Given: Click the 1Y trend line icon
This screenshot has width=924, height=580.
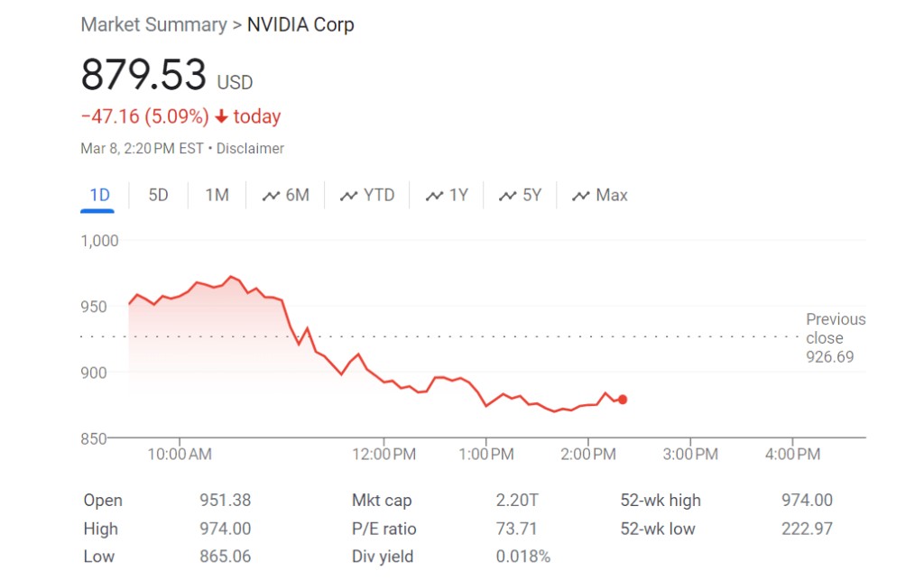Looking at the screenshot, I should 434,196.
